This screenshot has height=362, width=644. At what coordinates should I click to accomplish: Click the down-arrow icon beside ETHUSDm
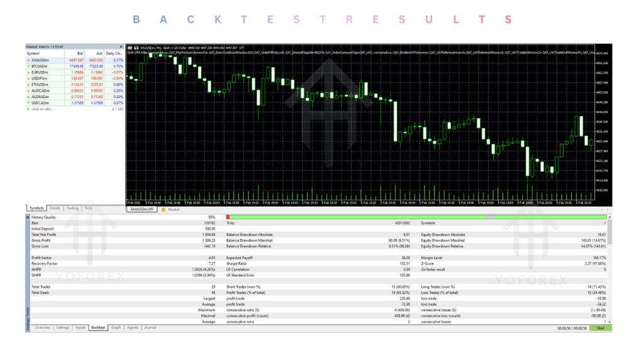(x=28, y=85)
